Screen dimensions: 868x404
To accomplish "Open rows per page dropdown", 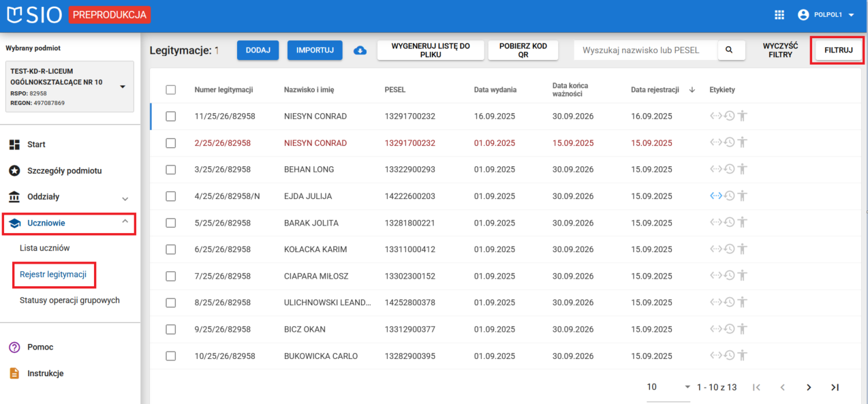I will pos(687,387).
